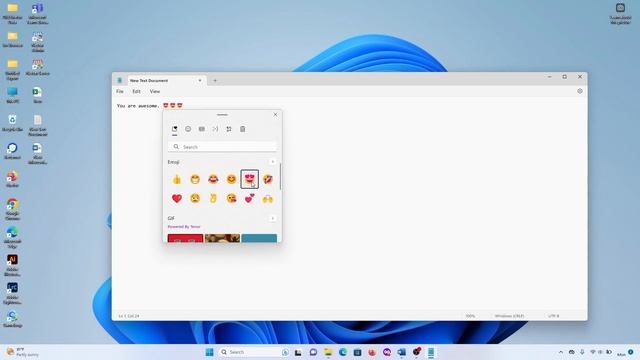The height and width of the screenshot is (360, 640).
Task: Insert the sad crying face emoji
Action: tap(195, 199)
